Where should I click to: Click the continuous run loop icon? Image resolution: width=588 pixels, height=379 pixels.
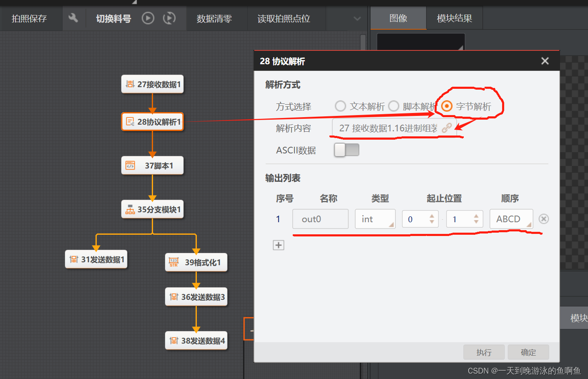click(169, 18)
